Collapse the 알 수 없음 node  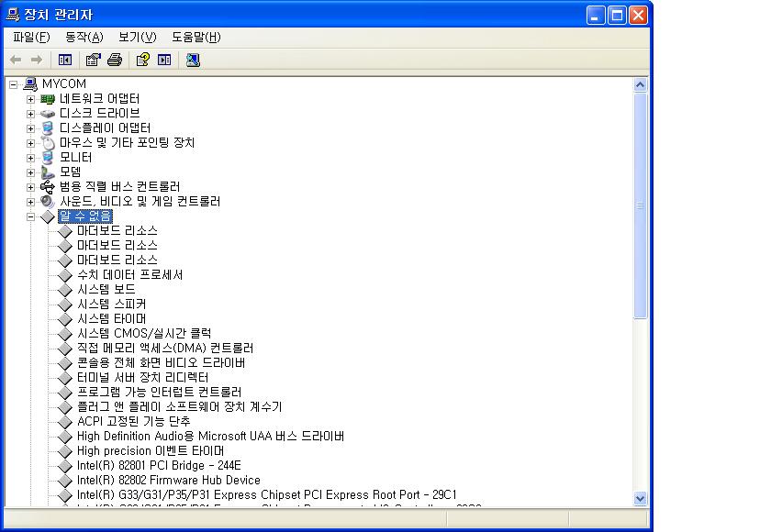click(x=30, y=216)
